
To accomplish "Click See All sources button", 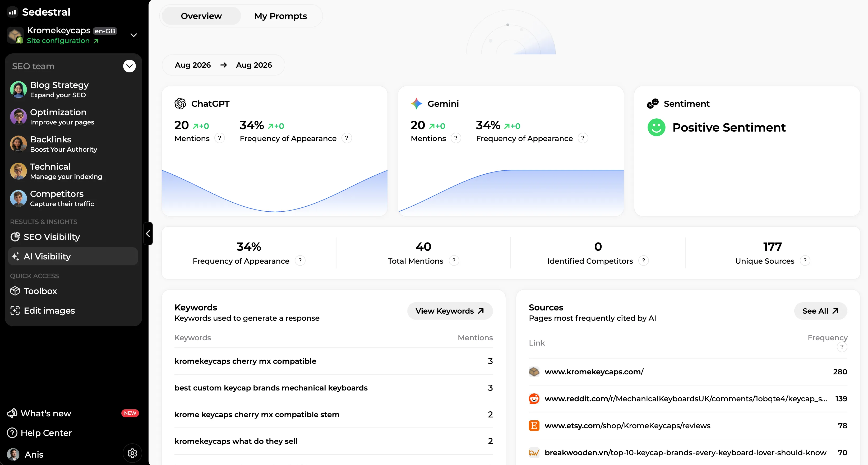I will click(x=820, y=311).
